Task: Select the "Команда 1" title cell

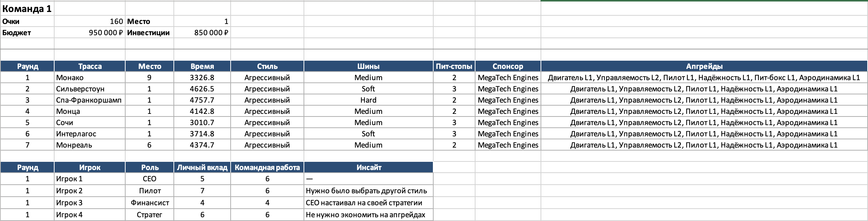Action: pos(27,9)
